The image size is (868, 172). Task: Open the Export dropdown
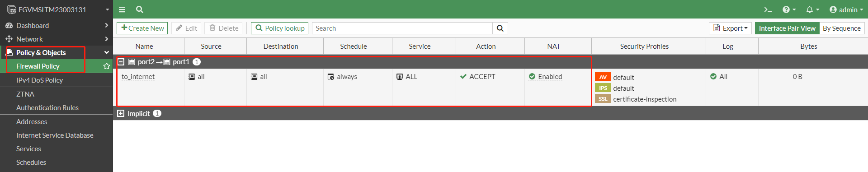731,28
